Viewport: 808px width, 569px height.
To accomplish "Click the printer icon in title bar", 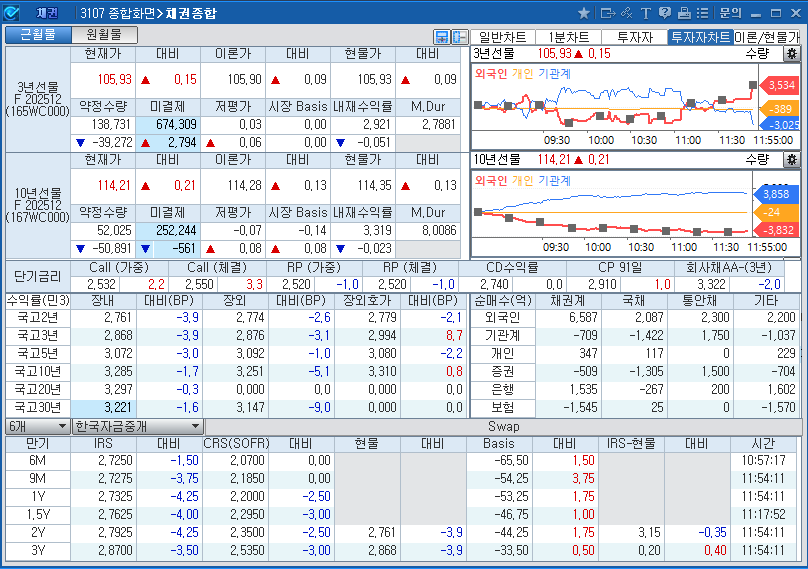I will pos(684,13).
